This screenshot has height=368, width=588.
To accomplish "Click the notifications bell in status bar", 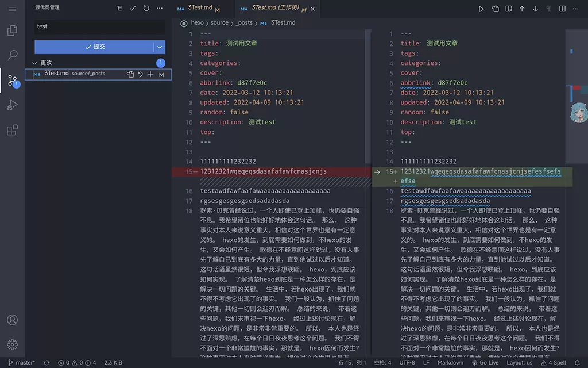I will click(578, 363).
